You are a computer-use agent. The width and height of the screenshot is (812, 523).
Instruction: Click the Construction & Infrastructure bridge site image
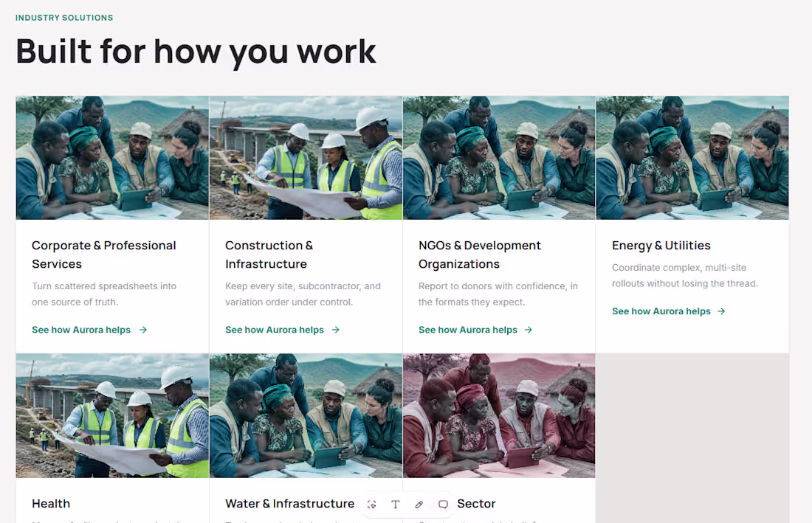[306, 158]
